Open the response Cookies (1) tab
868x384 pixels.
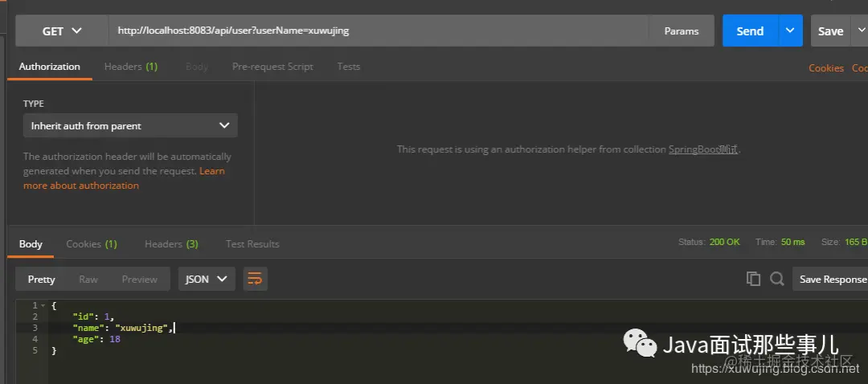pos(92,244)
